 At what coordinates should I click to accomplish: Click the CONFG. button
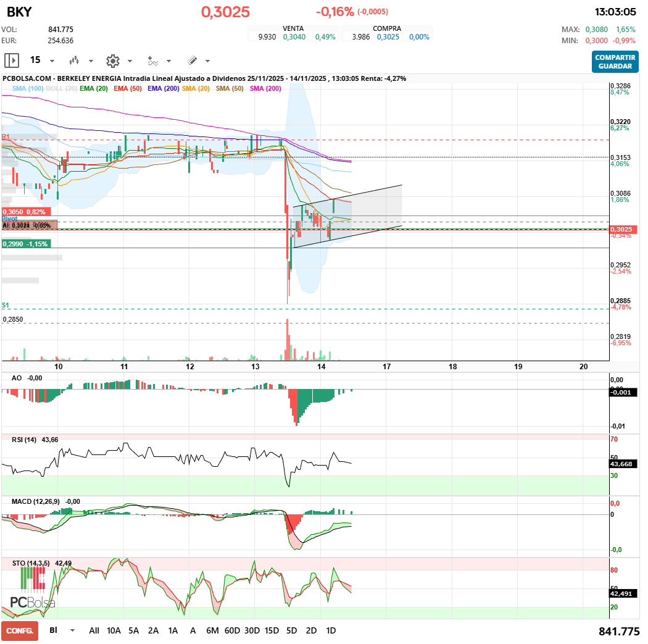coord(20,631)
